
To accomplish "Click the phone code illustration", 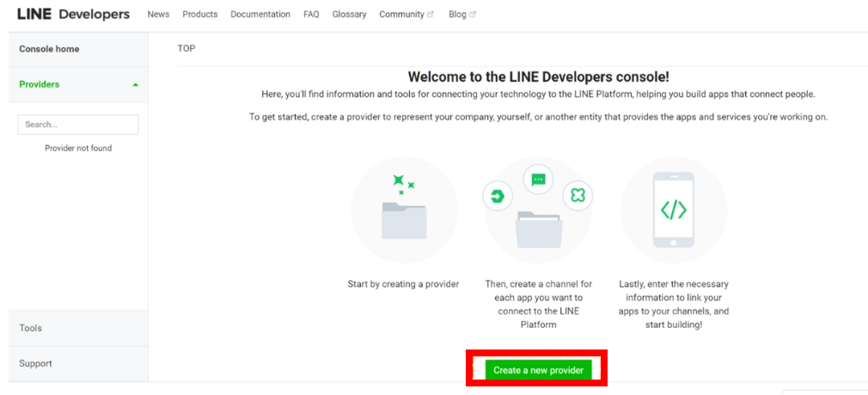I will (674, 210).
